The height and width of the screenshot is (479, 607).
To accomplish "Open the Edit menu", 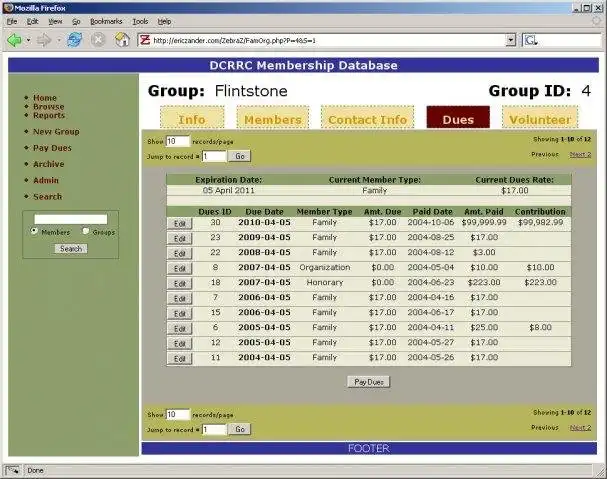I will 33,21.
